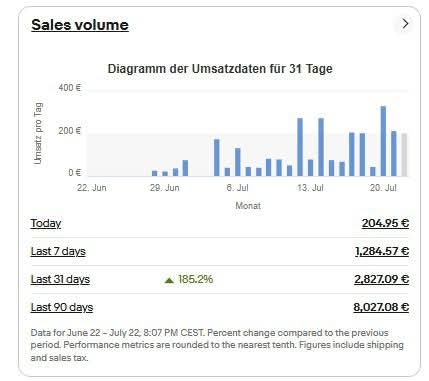429x381 pixels.
Task: Open the 1,284.57 € amount link
Action: [382, 251]
